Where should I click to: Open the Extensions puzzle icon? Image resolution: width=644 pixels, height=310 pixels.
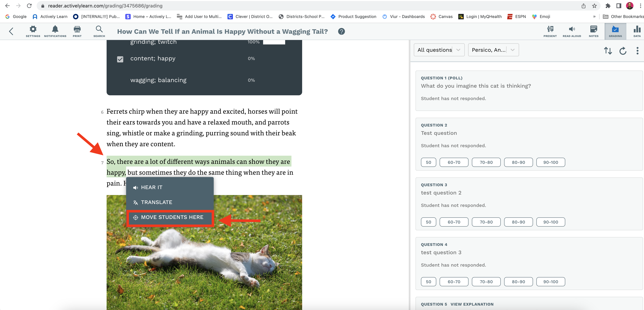coord(608,6)
